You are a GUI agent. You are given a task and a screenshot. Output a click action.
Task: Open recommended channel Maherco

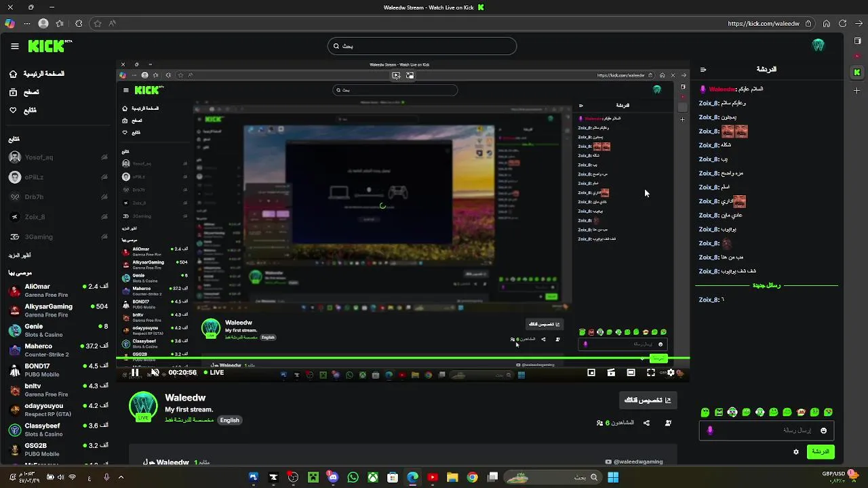coord(58,350)
